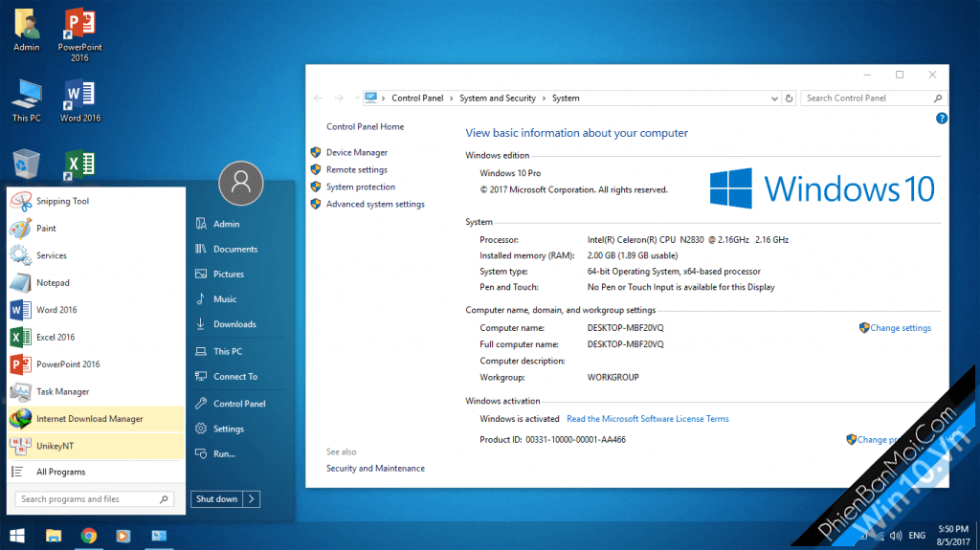The height and width of the screenshot is (550, 980).
Task: Open Internet Download Manager entry
Action: coord(96,419)
